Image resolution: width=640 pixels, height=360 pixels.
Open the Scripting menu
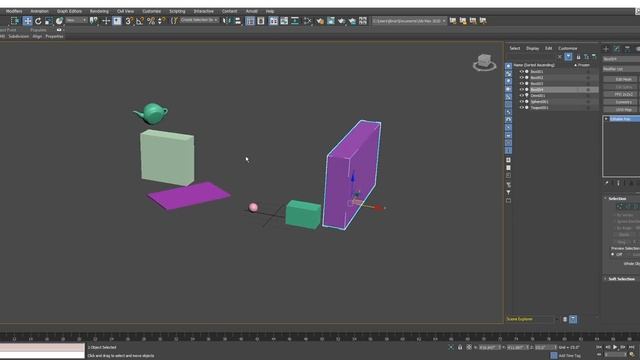pos(177,11)
